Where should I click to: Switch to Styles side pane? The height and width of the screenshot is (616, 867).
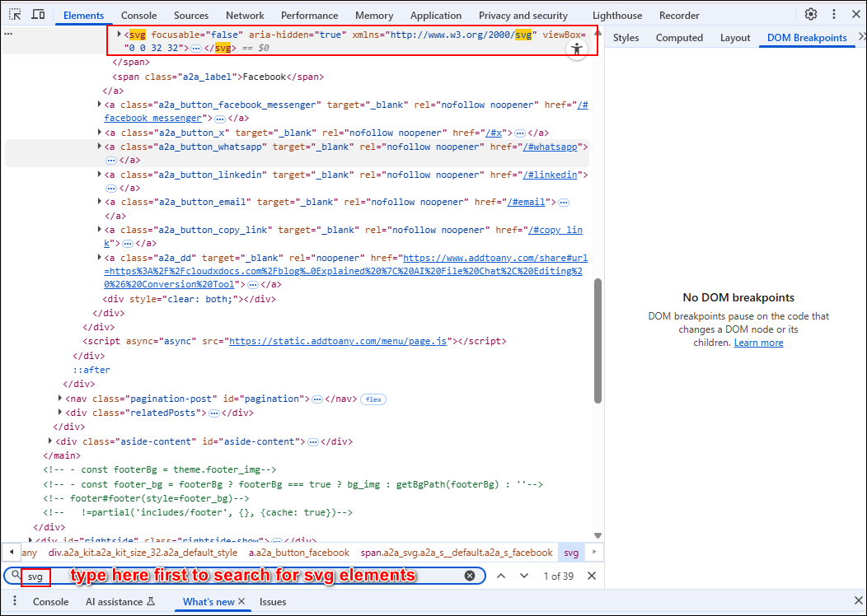626,38
